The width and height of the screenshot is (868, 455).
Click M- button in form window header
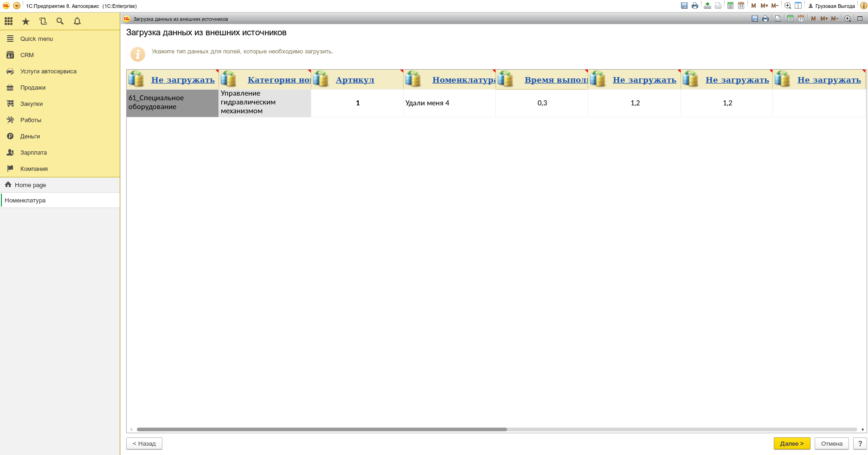pyautogui.click(x=835, y=19)
